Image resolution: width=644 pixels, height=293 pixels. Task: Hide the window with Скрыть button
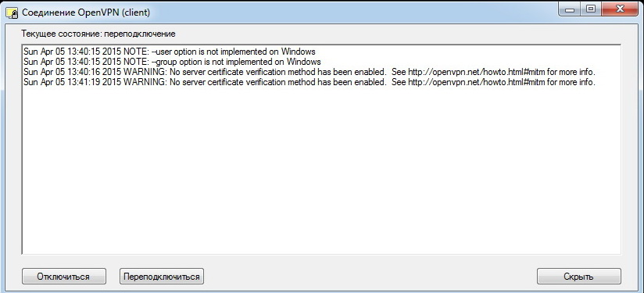pos(578,276)
